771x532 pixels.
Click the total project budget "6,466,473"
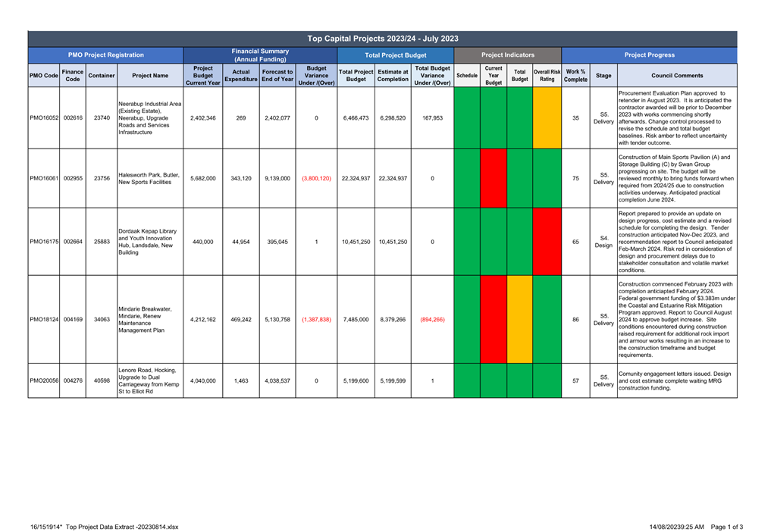[x=356, y=118]
